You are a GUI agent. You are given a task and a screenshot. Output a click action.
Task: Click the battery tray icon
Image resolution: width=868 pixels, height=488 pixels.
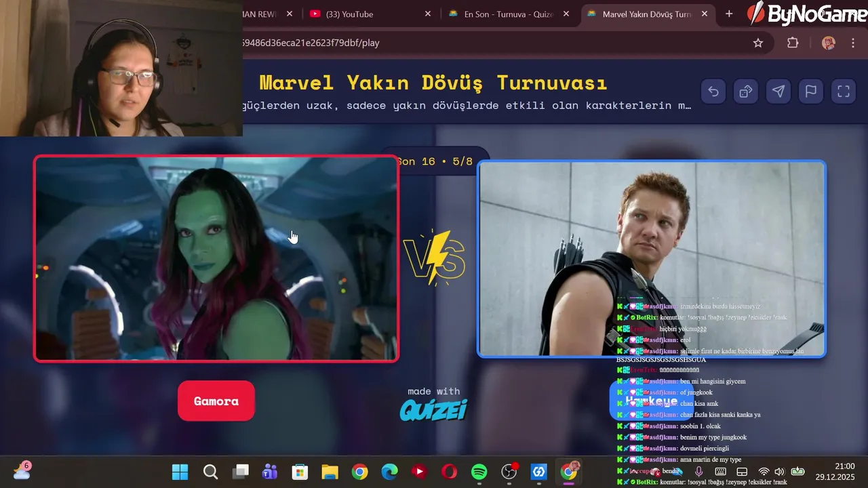pyautogui.click(x=797, y=472)
